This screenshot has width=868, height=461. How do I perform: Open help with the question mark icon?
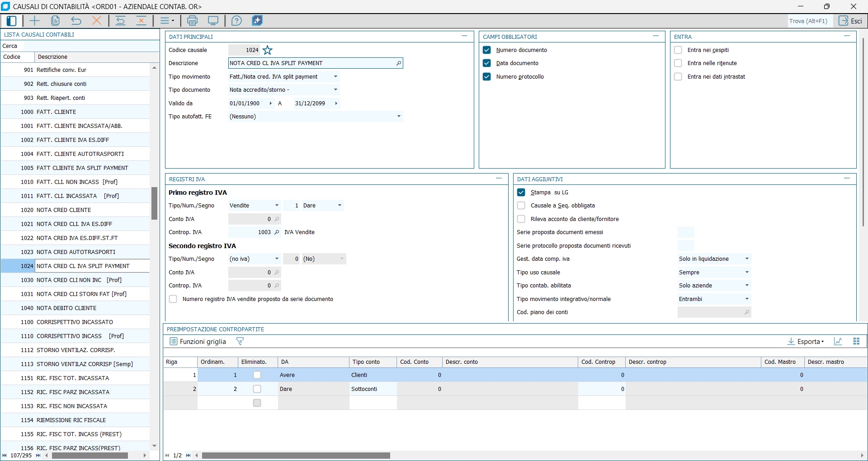[236, 21]
